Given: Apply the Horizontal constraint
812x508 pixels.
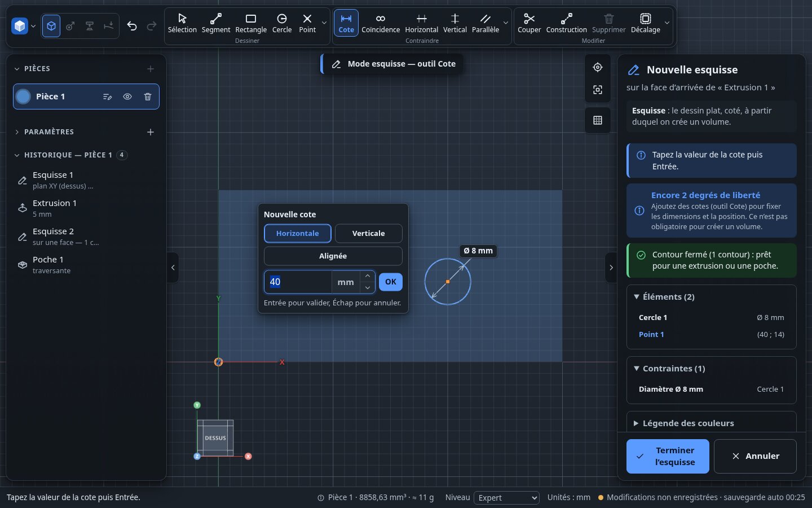Looking at the screenshot, I should coord(422,23).
